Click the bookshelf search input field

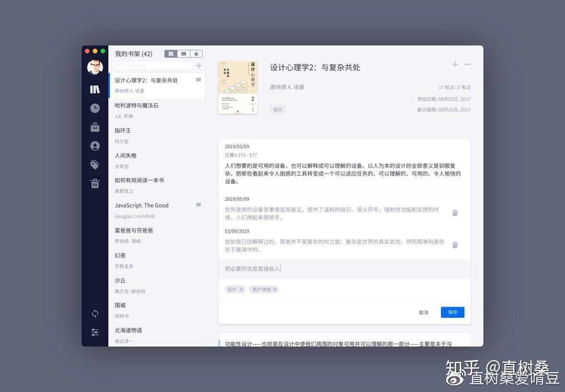152,65
